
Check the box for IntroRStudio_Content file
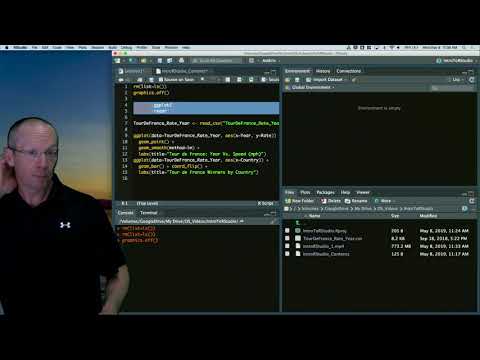click(287, 254)
